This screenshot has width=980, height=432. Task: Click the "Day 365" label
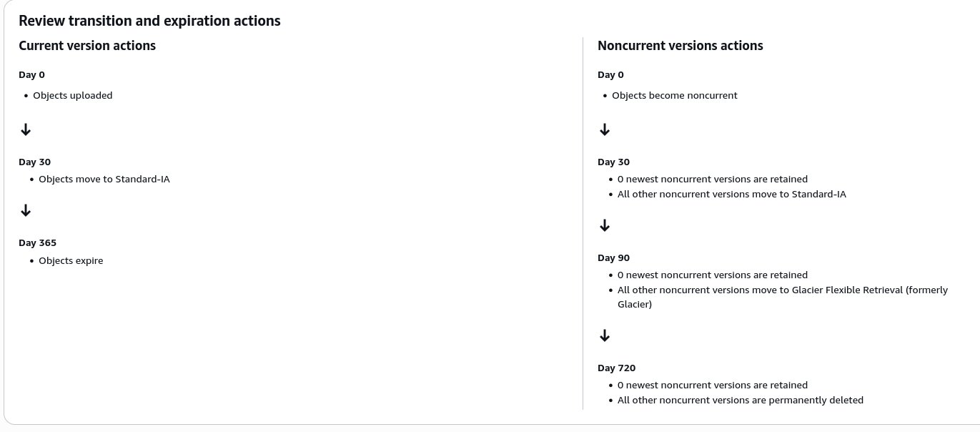tap(37, 243)
